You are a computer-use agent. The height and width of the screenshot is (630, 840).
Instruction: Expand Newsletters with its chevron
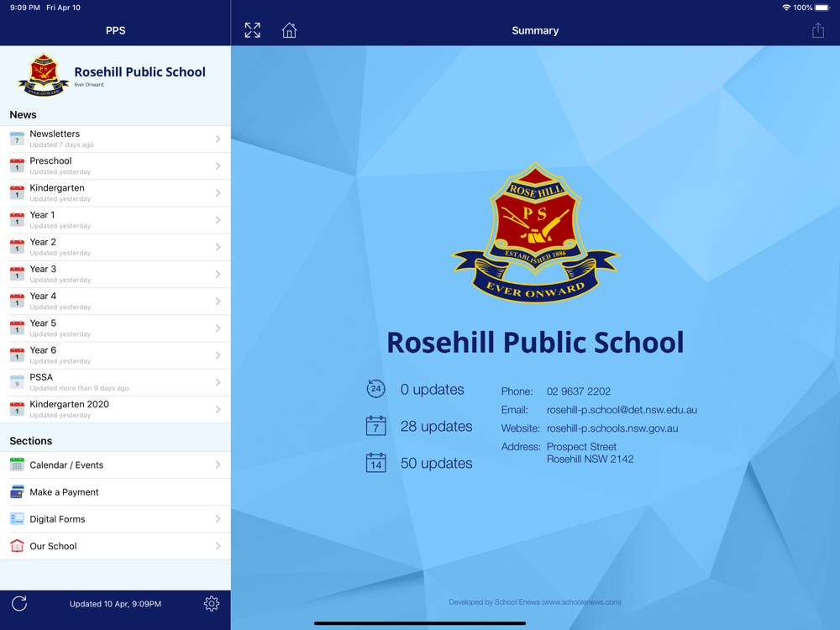tap(218, 139)
